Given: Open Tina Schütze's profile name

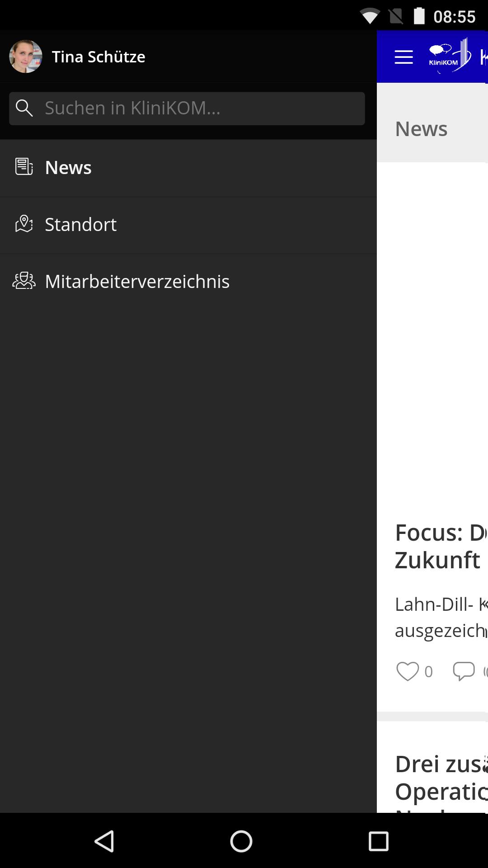Looking at the screenshot, I should pyautogui.click(x=99, y=57).
